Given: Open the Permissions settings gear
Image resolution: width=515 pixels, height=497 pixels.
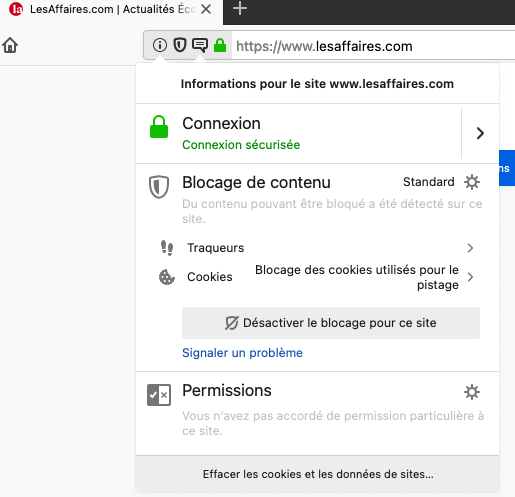Looking at the screenshot, I should pyautogui.click(x=472, y=392).
